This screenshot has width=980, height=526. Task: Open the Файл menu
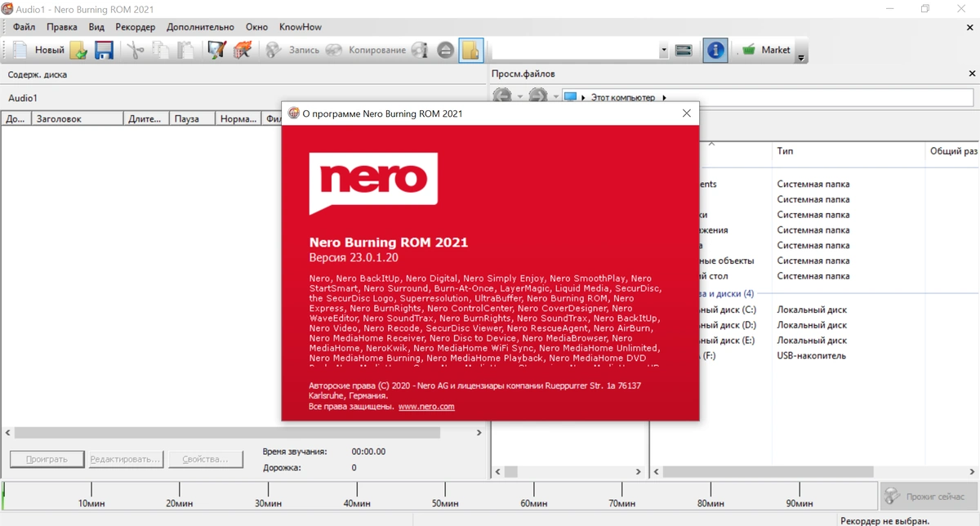[24, 27]
